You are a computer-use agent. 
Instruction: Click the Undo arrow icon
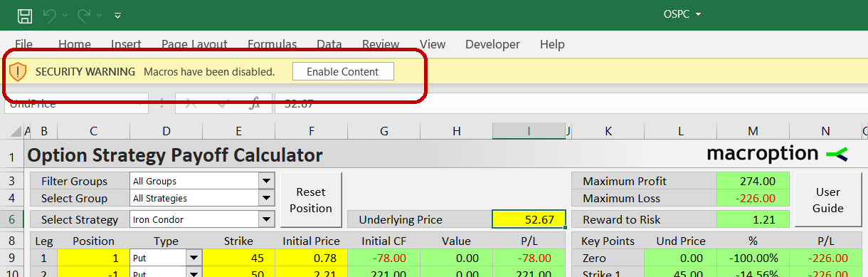point(49,15)
